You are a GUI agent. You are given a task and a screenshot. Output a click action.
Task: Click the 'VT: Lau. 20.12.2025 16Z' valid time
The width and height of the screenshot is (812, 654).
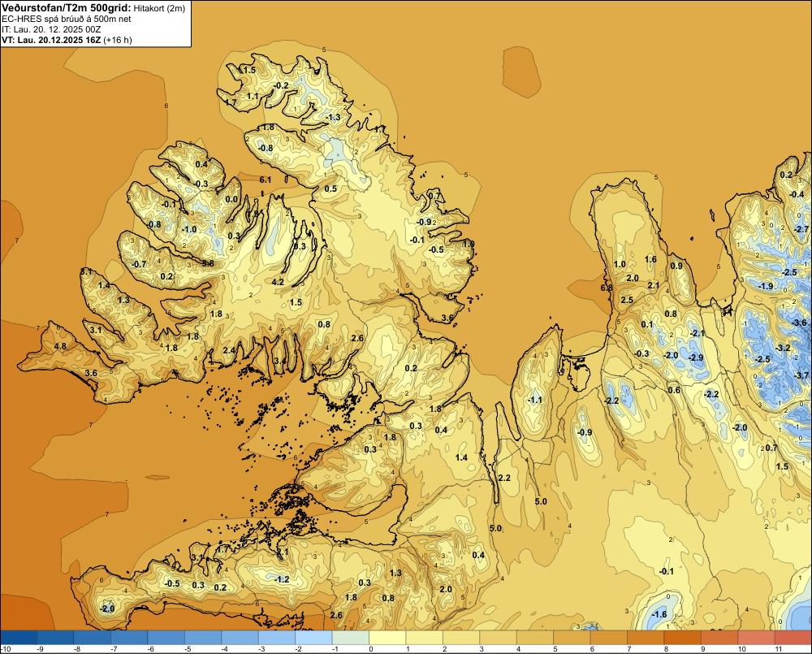[51, 40]
